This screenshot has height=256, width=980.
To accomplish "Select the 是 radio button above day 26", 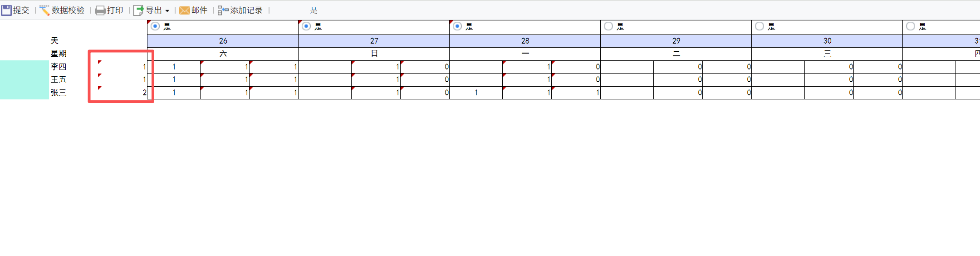I will click(x=155, y=26).
